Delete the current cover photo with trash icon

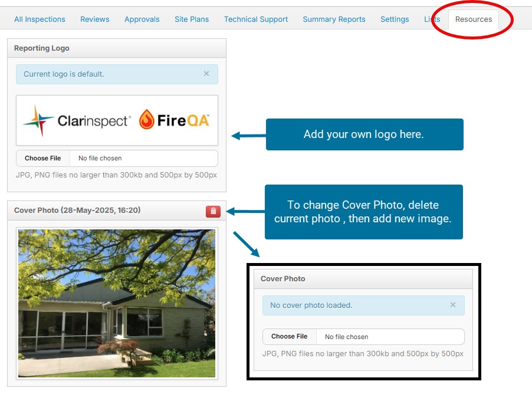pyautogui.click(x=213, y=211)
